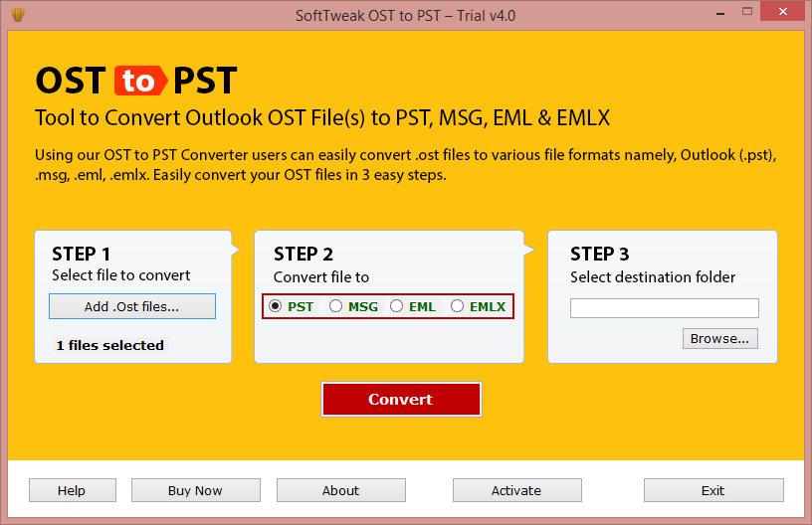The width and height of the screenshot is (812, 525).
Task: Click the Buy Now button
Action: pyautogui.click(x=195, y=490)
